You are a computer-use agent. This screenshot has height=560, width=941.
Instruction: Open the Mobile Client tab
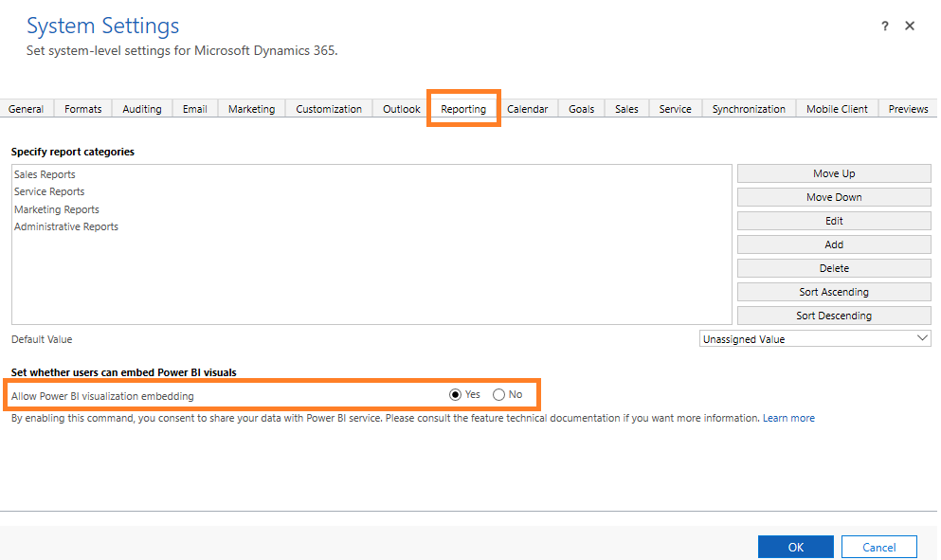click(837, 109)
